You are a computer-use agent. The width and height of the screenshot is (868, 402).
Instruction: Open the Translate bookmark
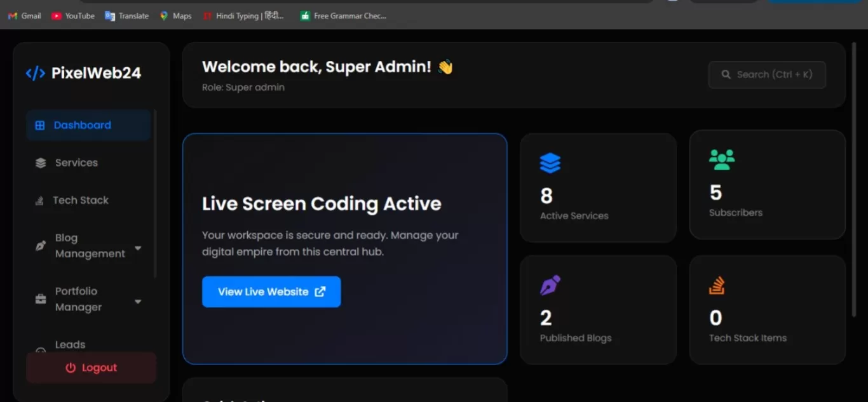pyautogui.click(x=127, y=16)
